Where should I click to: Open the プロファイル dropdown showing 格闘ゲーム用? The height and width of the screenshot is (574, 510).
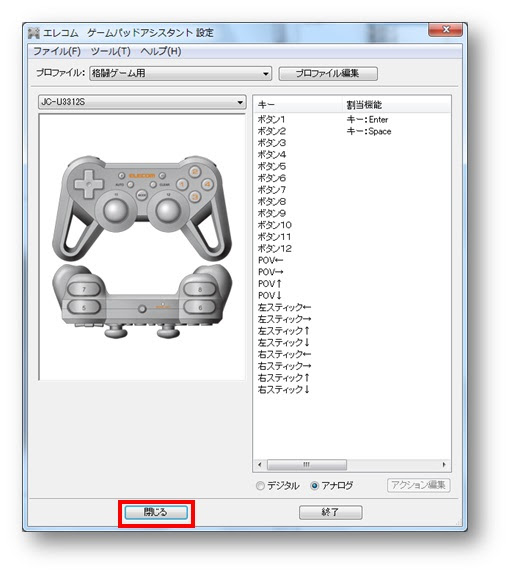click(x=181, y=74)
